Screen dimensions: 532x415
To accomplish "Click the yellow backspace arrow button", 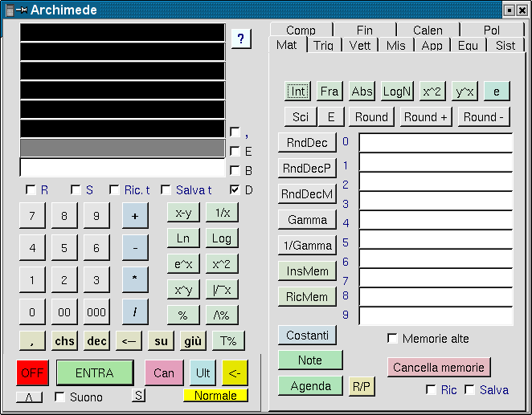I will point(235,372).
